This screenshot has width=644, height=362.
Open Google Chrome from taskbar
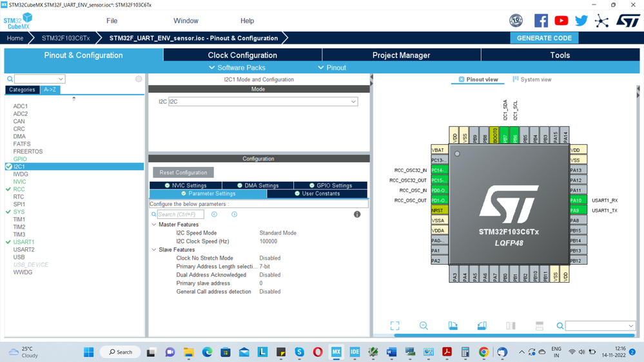pos(483,352)
